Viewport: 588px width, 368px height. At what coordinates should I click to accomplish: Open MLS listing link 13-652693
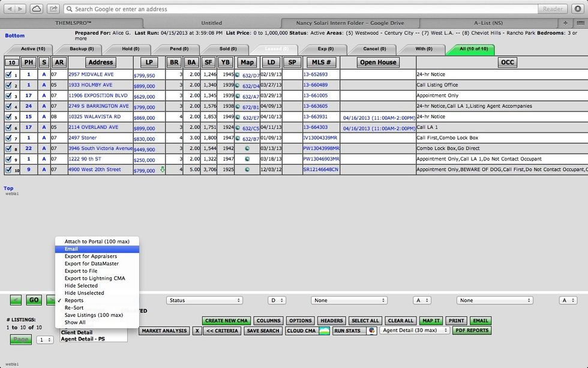[x=316, y=74]
